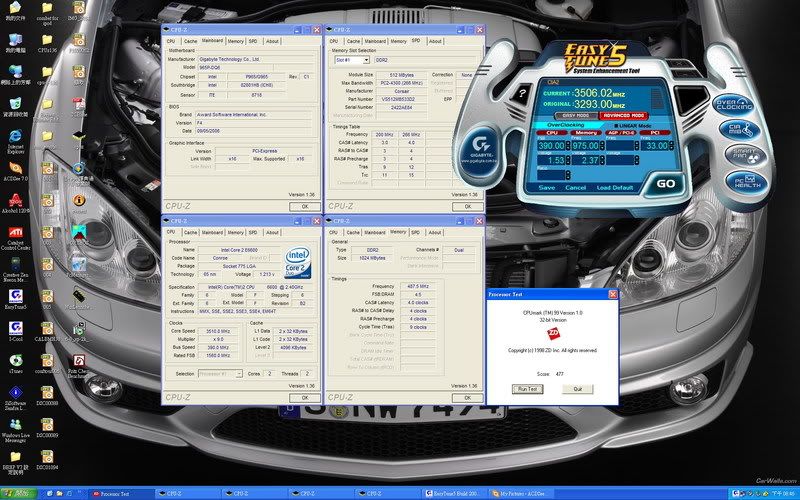Select the iTunes desktop icon
This screenshot has height=500, width=800.
point(15,364)
